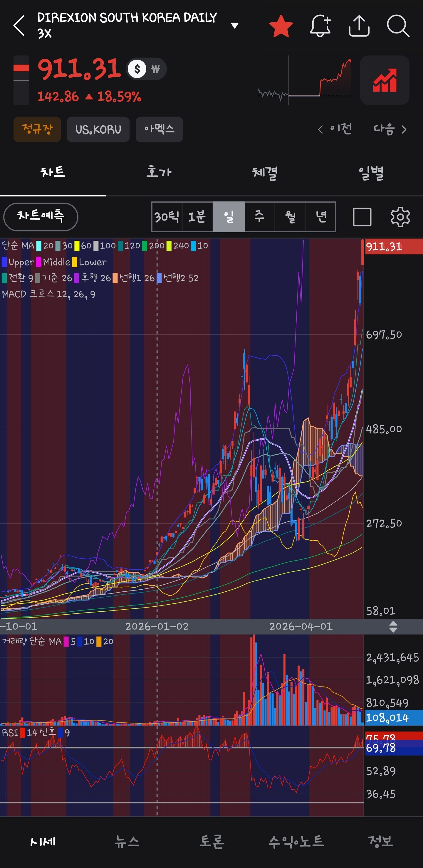Switch to the 일별 tab
The image size is (423, 868).
370,173
